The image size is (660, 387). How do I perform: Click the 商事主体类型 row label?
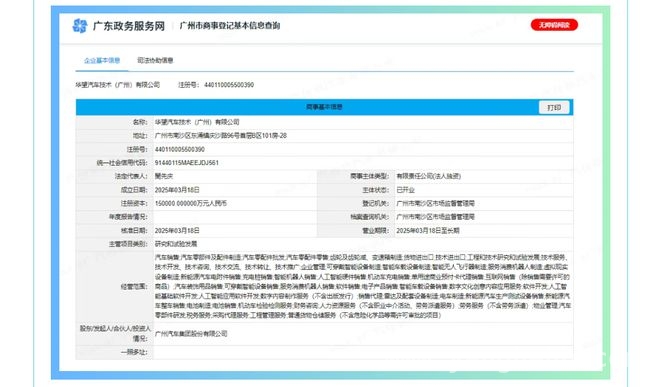pos(370,176)
